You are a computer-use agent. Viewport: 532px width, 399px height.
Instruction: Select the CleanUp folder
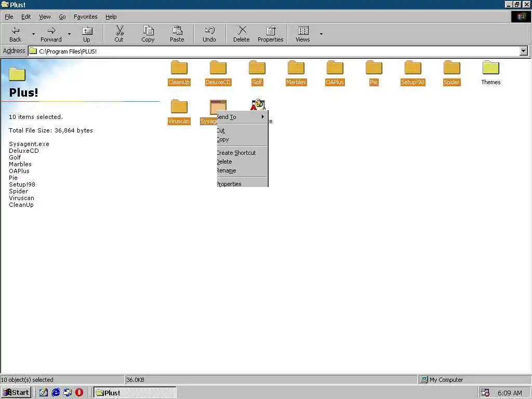179,73
